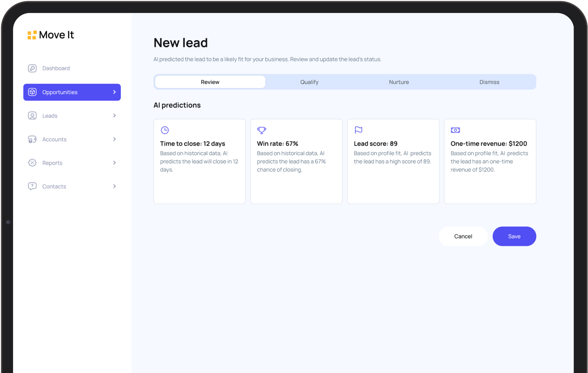
Task: Click the 'AI predictions' section heading
Action: 177,105
